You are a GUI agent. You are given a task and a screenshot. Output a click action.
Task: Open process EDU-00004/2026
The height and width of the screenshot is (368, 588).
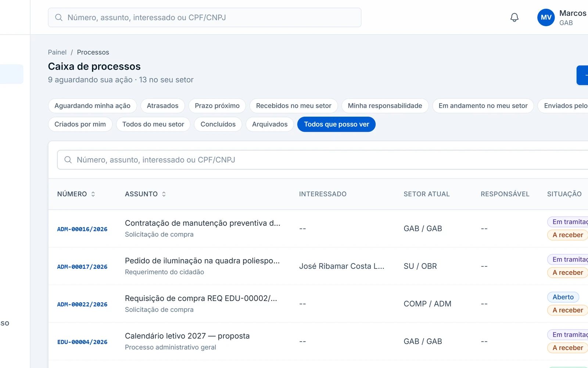[x=82, y=342]
